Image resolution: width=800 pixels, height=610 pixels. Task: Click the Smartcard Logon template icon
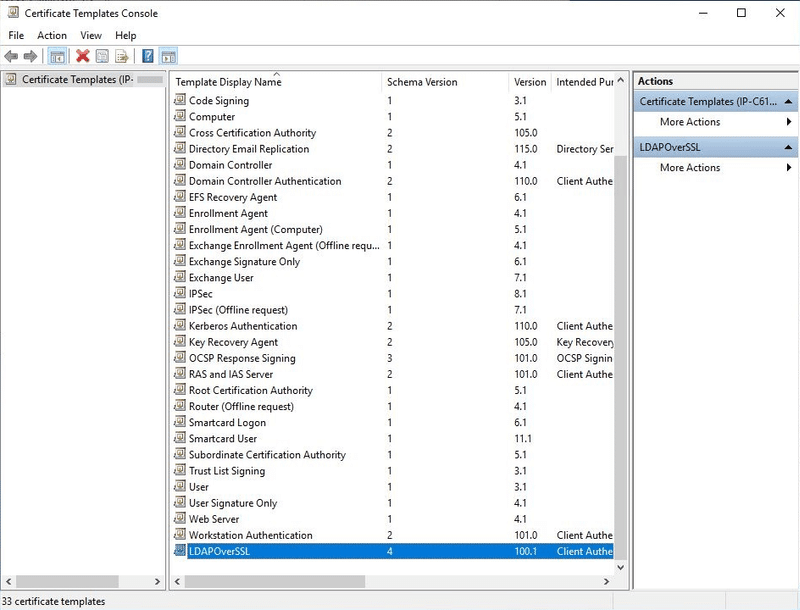[x=180, y=422]
